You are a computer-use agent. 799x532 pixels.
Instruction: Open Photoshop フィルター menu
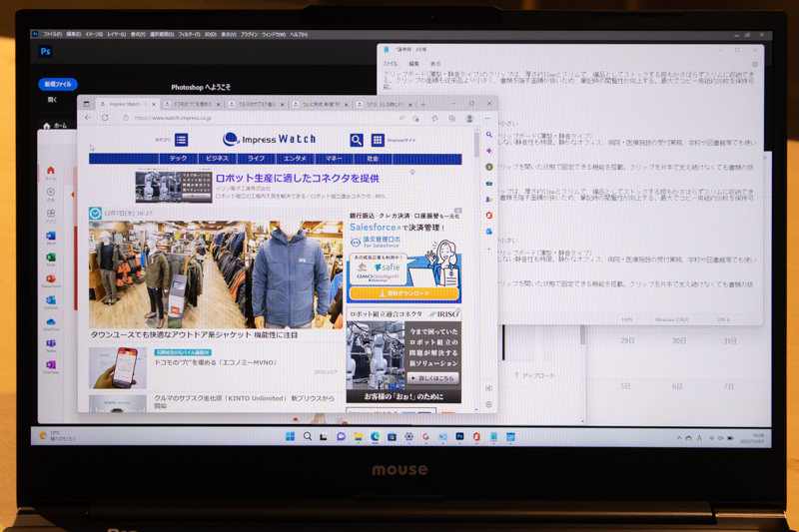click(x=189, y=35)
